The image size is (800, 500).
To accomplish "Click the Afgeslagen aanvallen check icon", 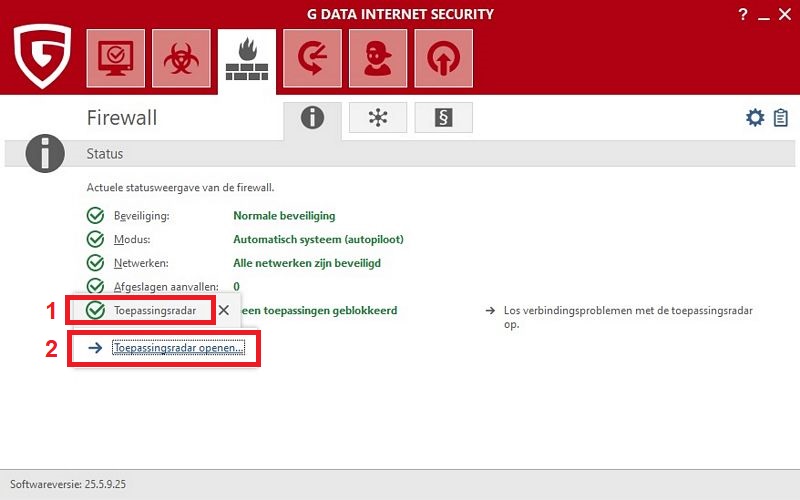I will tap(95, 286).
